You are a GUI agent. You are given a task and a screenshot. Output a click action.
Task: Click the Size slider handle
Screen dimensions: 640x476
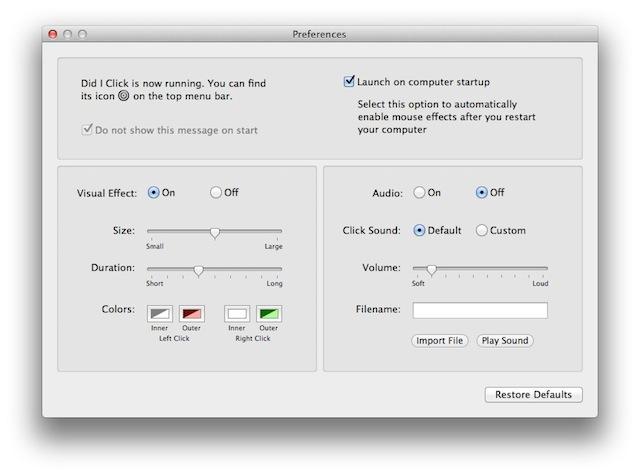(x=215, y=232)
